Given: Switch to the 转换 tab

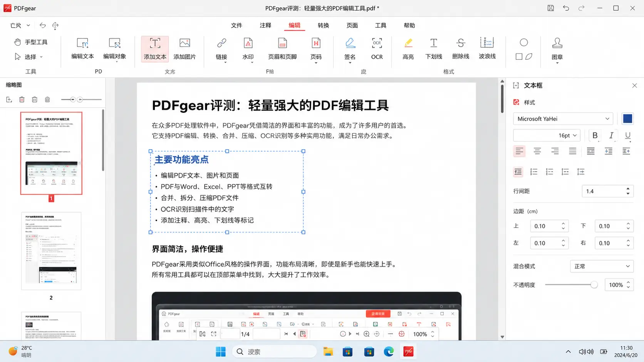Looking at the screenshot, I should pos(323,25).
